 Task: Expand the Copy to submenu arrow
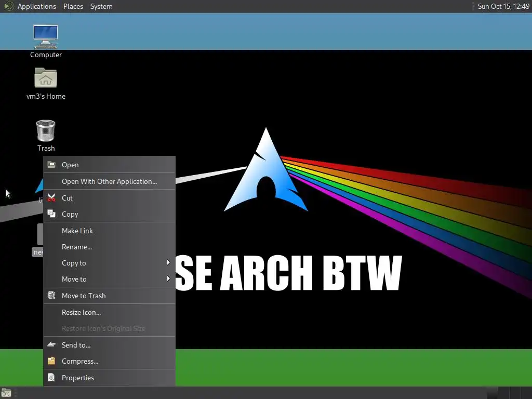[x=168, y=262]
